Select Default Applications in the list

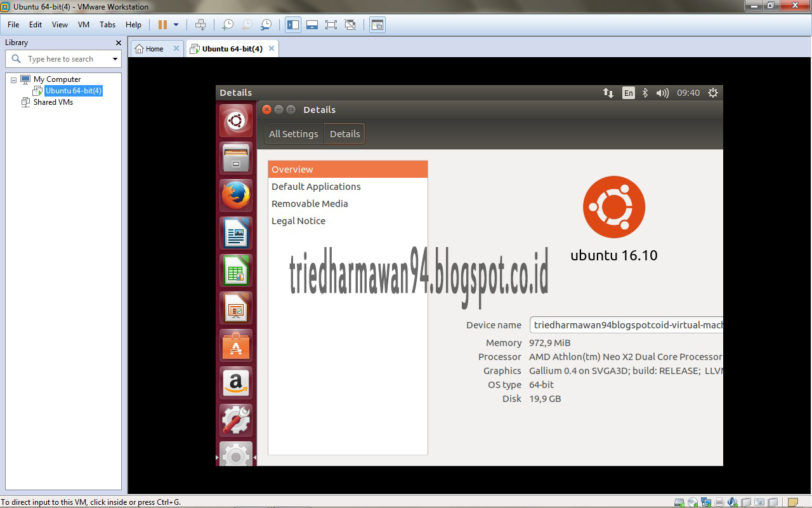pos(348,187)
